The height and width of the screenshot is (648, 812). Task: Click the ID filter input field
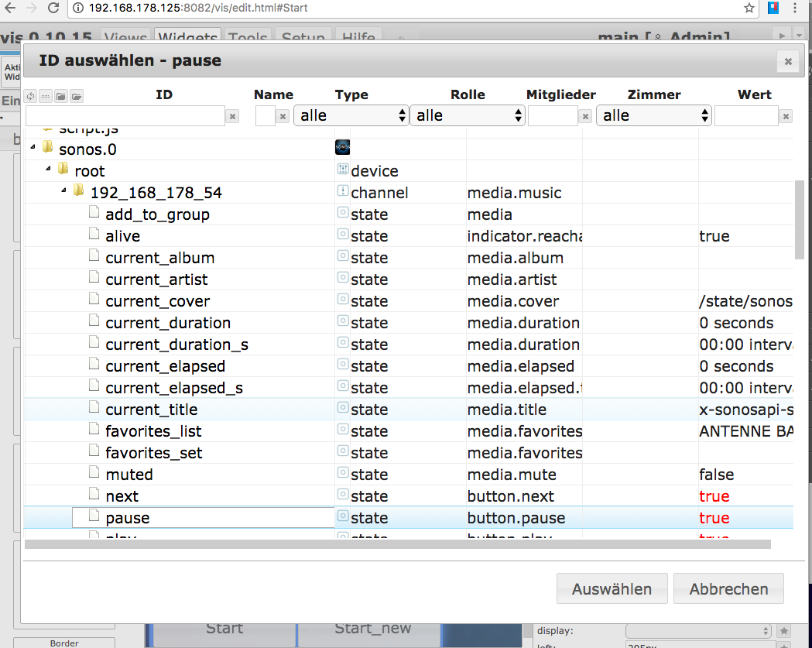coord(125,116)
